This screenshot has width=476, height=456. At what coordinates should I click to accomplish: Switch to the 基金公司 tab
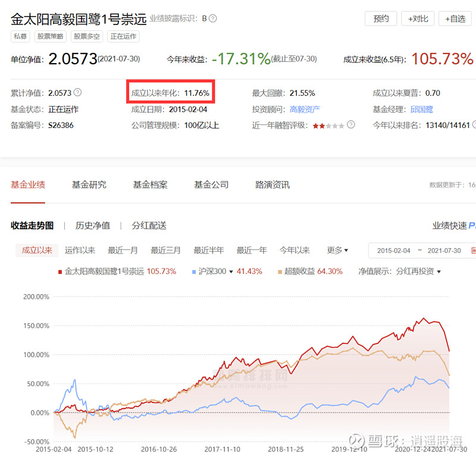[x=211, y=185]
